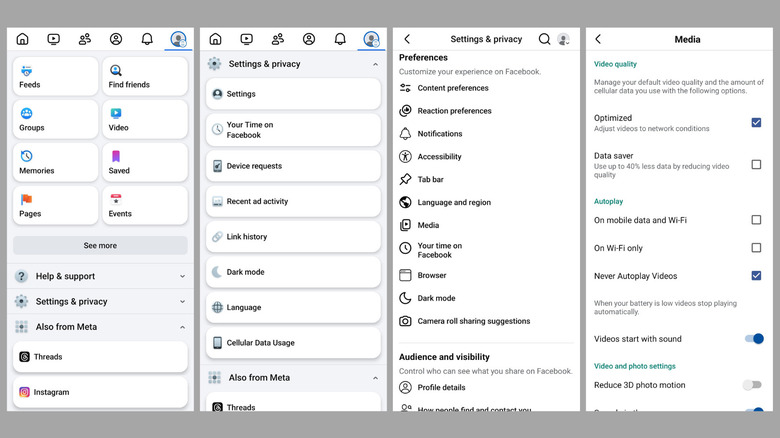
Task: Turn off Videos start with sound
Action: [x=753, y=339]
